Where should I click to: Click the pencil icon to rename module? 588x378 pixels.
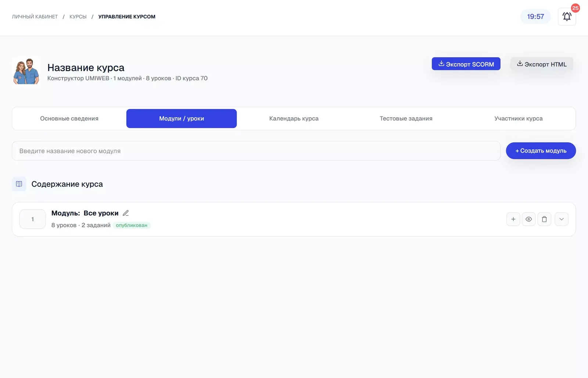(x=126, y=213)
